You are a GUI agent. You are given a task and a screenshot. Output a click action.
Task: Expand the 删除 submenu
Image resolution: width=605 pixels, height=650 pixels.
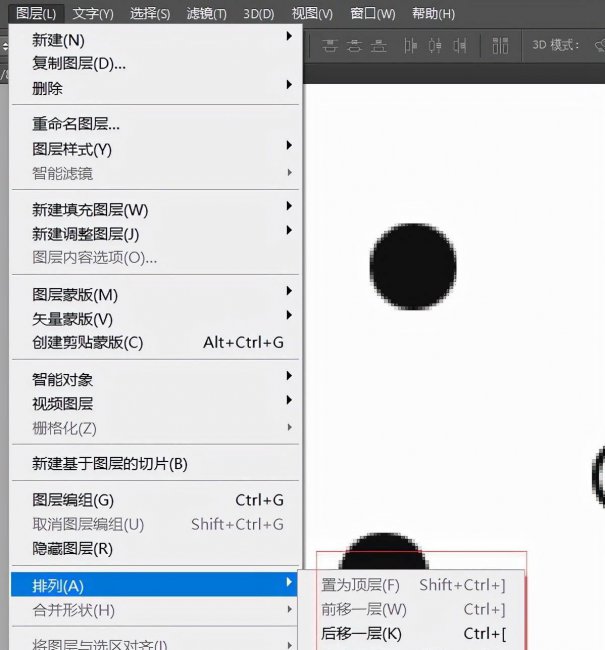coord(155,88)
